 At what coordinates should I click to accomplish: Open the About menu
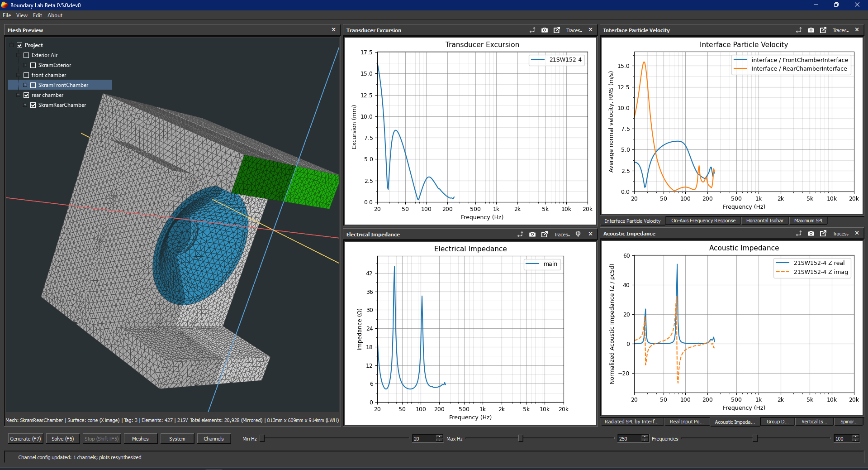click(55, 15)
